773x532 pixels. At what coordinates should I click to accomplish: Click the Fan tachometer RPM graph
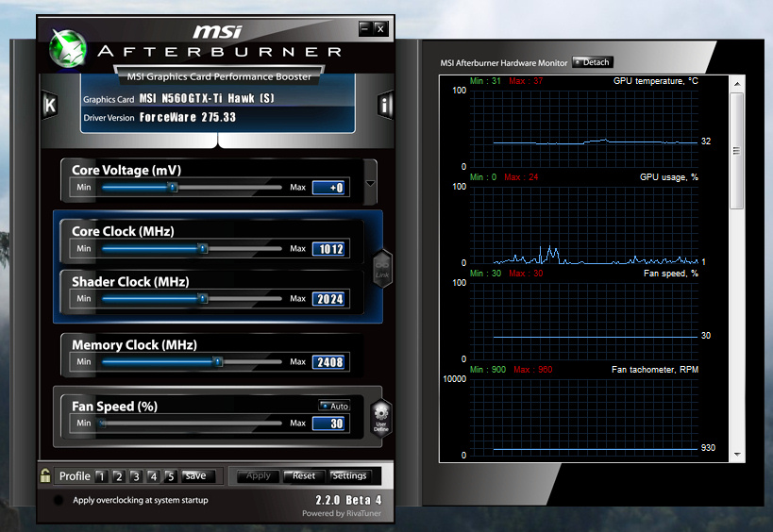click(x=583, y=417)
